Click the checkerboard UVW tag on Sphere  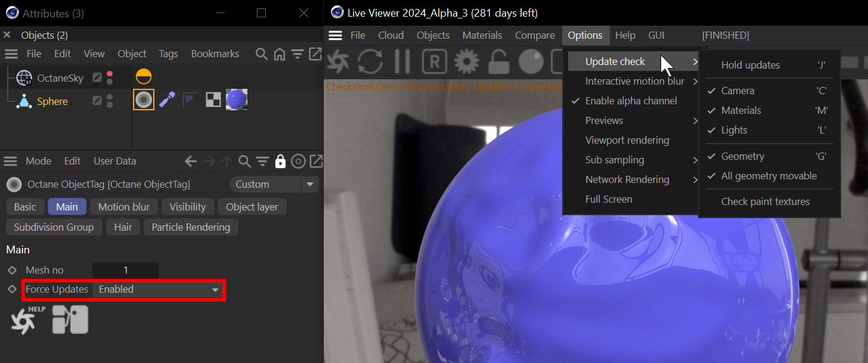(x=213, y=100)
